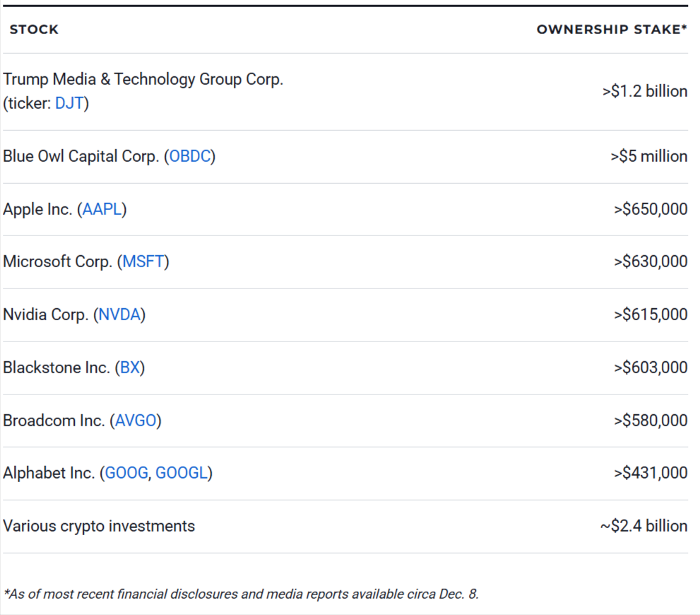Click the 'Alphabet Inc.' company name
The image size is (700, 615).
49,473
